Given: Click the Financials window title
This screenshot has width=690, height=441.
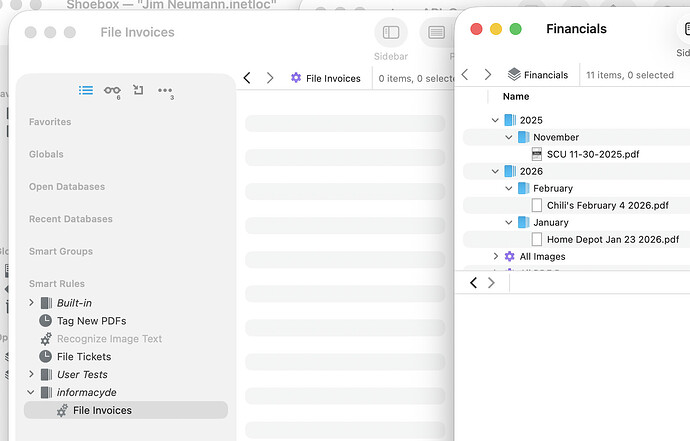Looking at the screenshot, I should coord(576,29).
